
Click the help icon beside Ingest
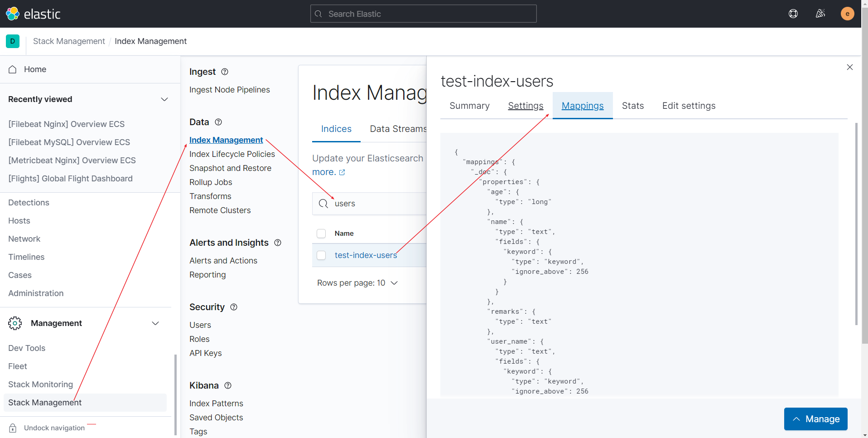click(225, 72)
